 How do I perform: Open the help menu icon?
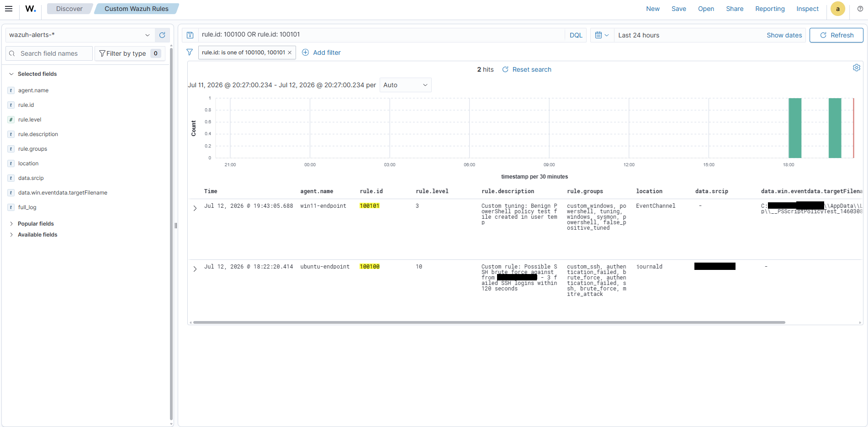pos(860,9)
